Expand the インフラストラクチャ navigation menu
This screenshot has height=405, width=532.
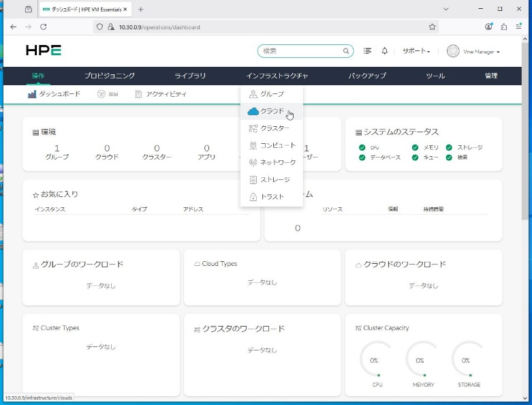coord(277,76)
